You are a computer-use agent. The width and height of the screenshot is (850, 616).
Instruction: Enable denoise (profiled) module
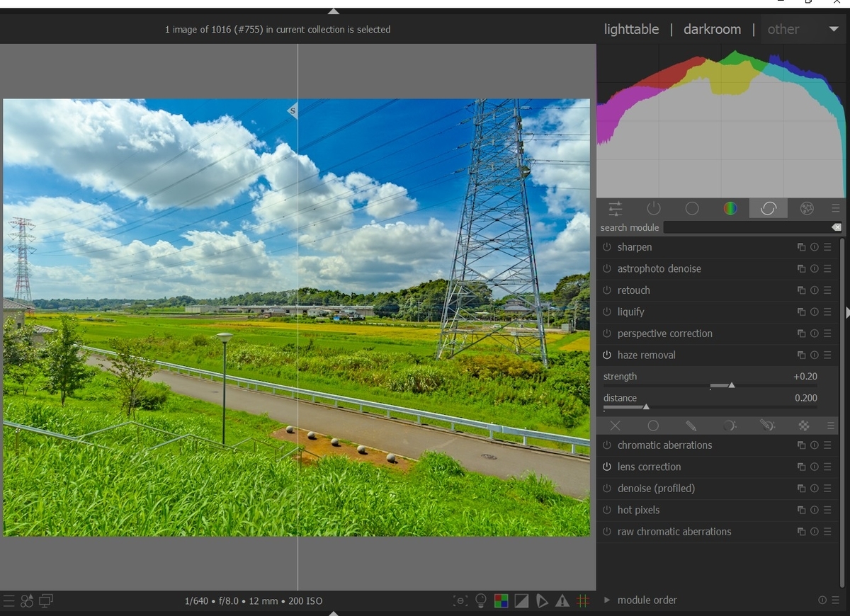point(607,489)
